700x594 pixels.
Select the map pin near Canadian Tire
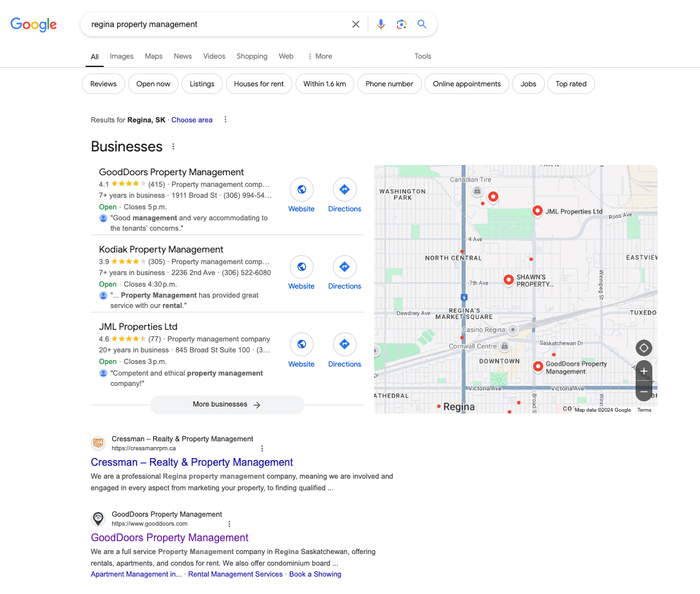pos(493,197)
